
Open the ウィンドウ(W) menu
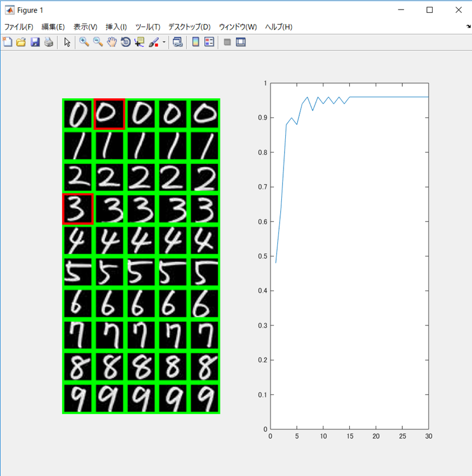238,27
